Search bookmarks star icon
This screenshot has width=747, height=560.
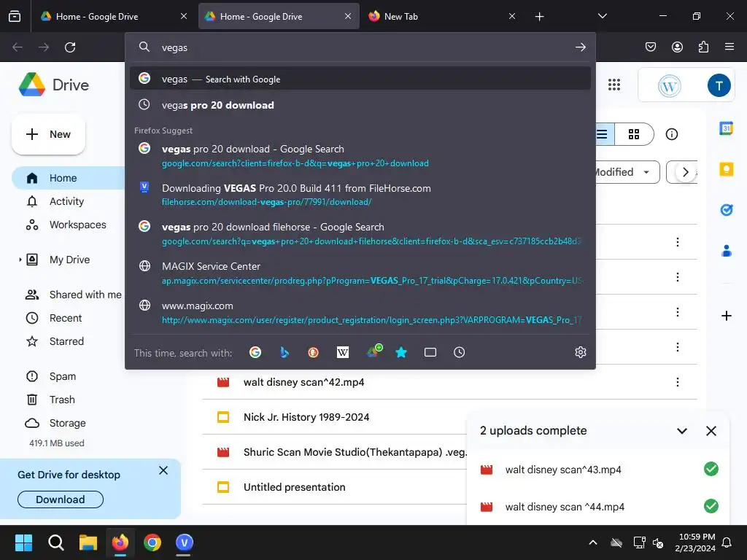(401, 352)
